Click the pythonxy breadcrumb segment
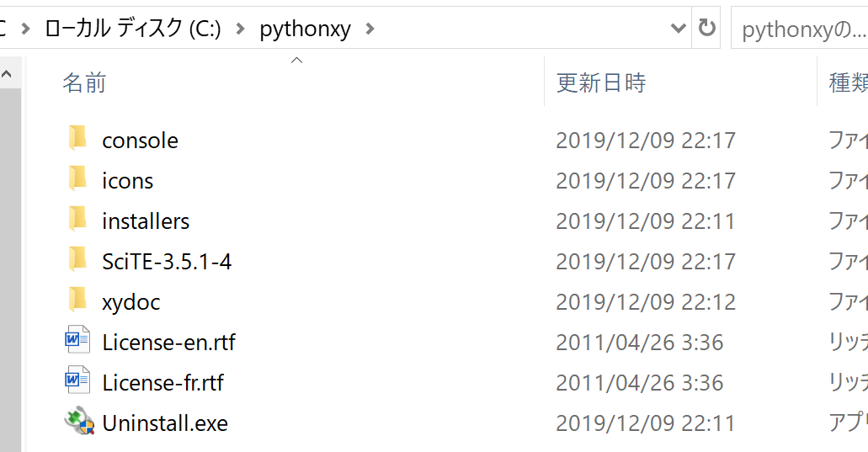This screenshot has width=868, height=452. pyautogui.click(x=305, y=29)
